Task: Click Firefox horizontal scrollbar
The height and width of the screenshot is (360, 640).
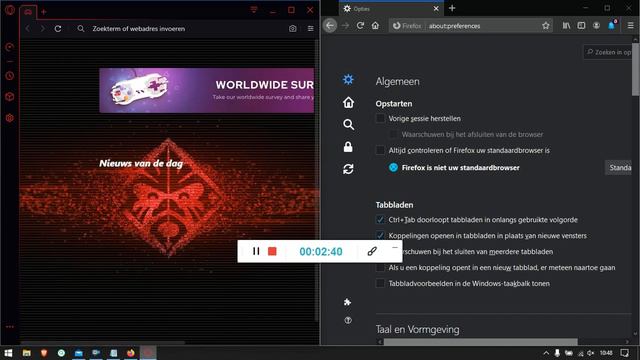Action: pyautogui.click(x=480, y=342)
